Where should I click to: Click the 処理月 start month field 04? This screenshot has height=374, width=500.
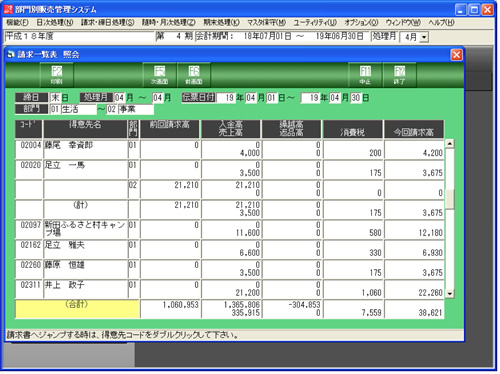point(119,98)
